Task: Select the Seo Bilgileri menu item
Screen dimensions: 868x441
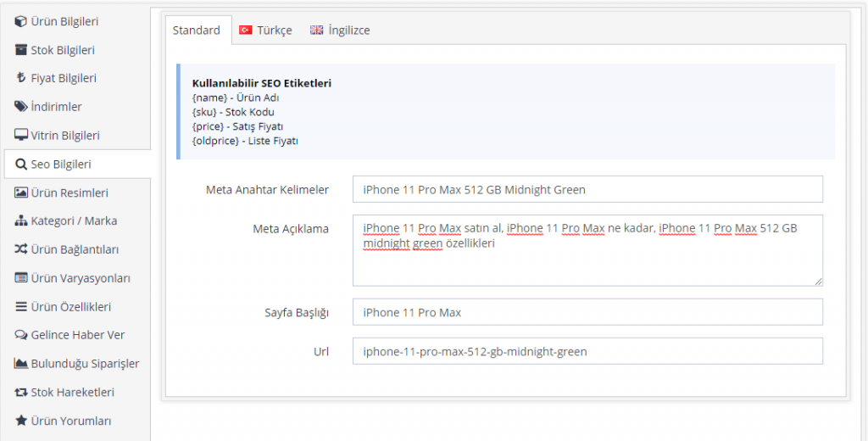Action: point(77,164)
